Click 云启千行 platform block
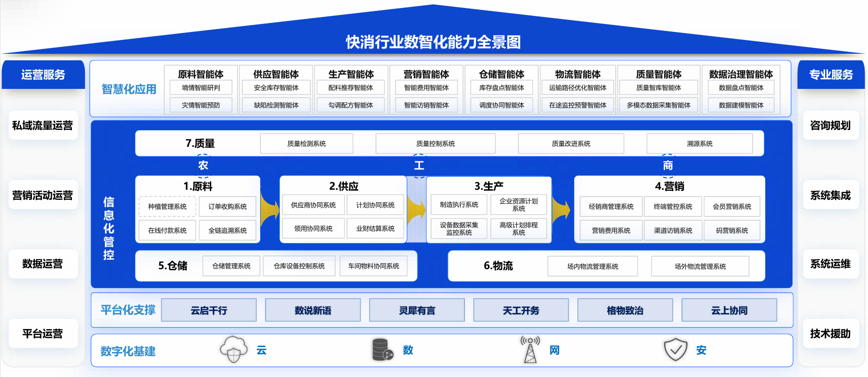 tap(209, 310)
